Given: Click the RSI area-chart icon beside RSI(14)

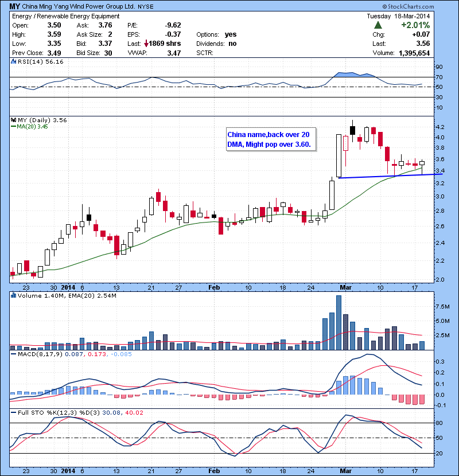Looking at the screenshot, I should tap(14, 61).
